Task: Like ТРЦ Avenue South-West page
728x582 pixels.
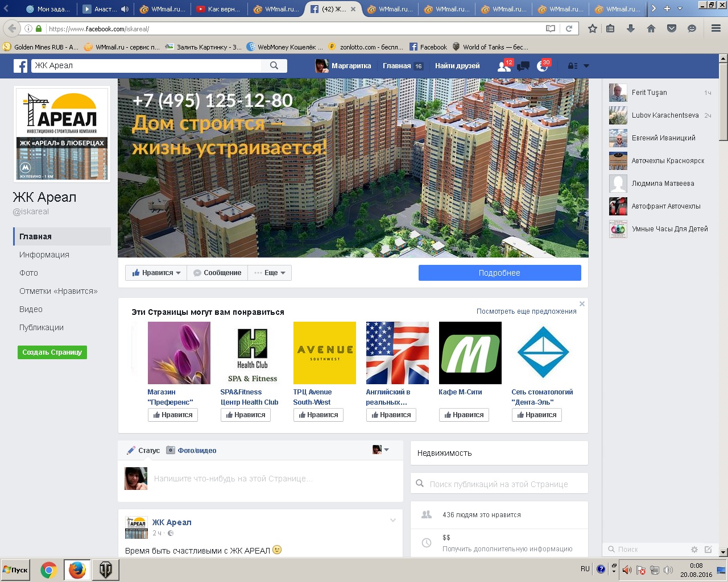Action: tap(318, 415)
